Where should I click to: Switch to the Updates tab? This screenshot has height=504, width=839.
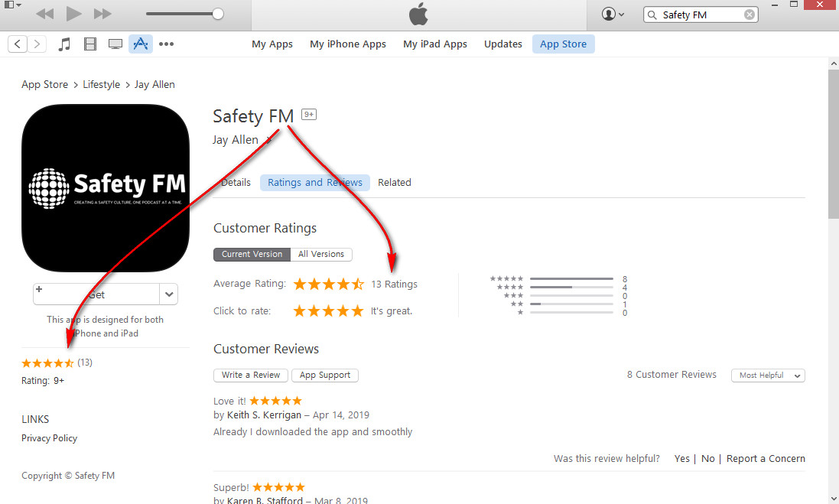click(x=503, y=44)
